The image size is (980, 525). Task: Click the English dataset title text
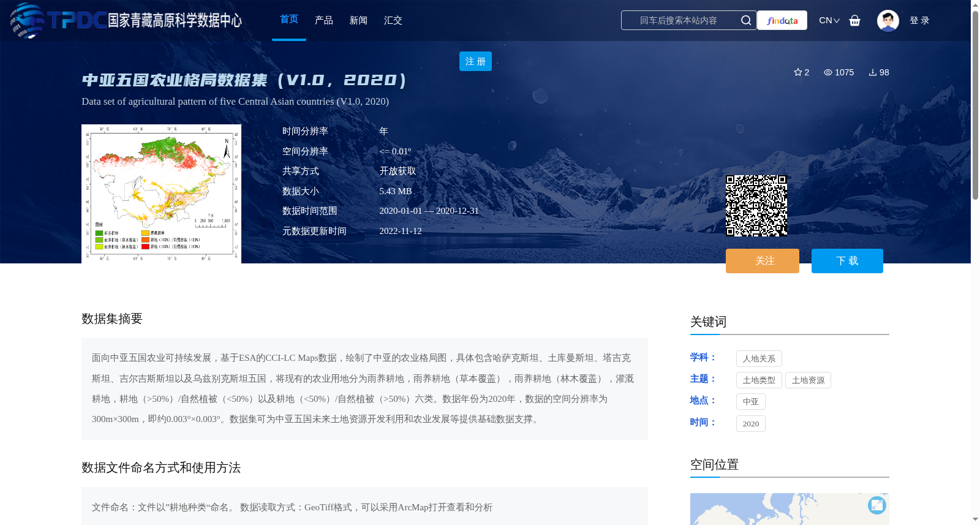tap(235, 101)
